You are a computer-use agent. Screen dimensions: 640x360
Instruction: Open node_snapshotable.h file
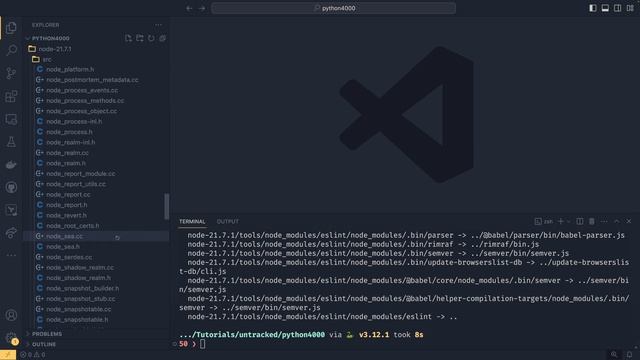click(77, 320)
